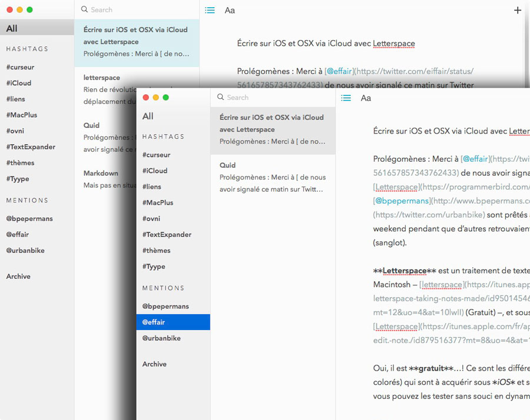Close the back window with the red button
Viewport: 530px width, 420px height.
click(x=9, y=10)
